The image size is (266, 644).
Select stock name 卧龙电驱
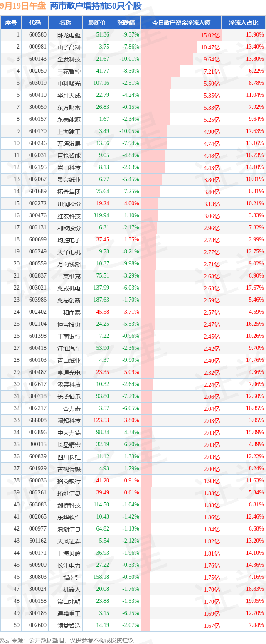69,35
